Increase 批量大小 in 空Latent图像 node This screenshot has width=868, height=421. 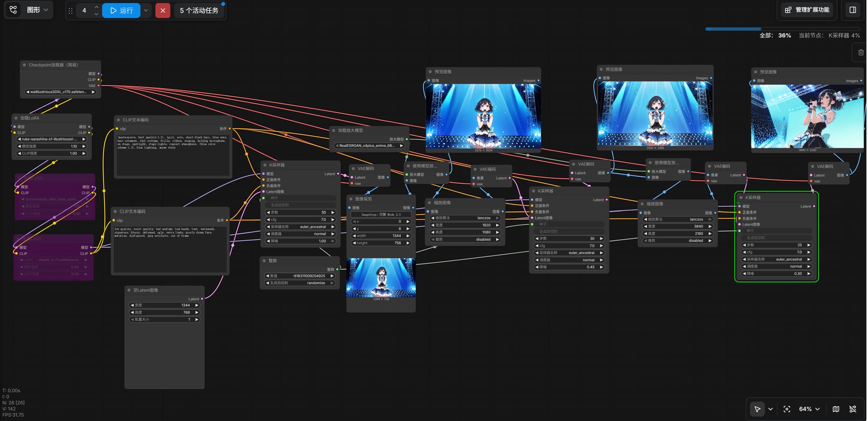click(197, 320)
